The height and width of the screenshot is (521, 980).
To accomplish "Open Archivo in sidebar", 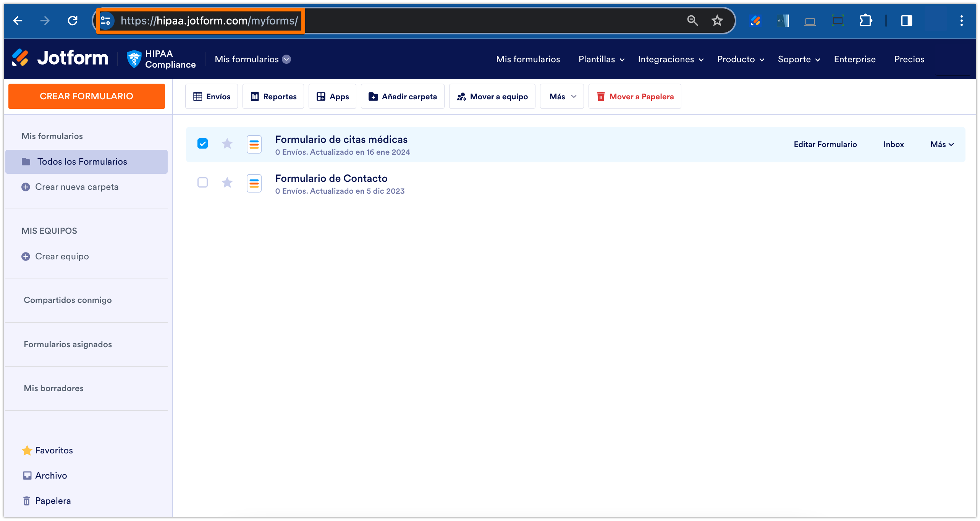I will click(45, 476).
